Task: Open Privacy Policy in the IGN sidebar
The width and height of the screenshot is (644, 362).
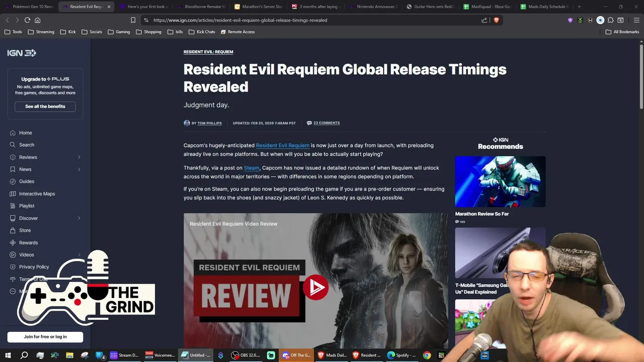Action: coord(34,267)
